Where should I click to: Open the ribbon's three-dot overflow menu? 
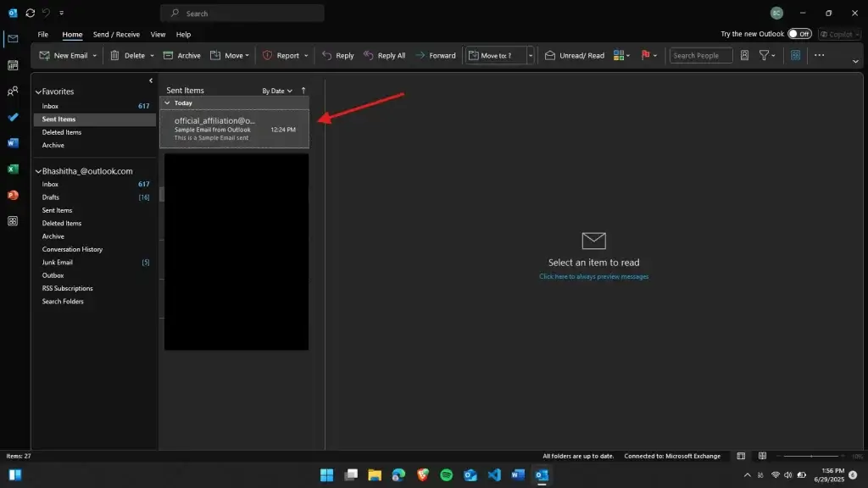(820, 55)
